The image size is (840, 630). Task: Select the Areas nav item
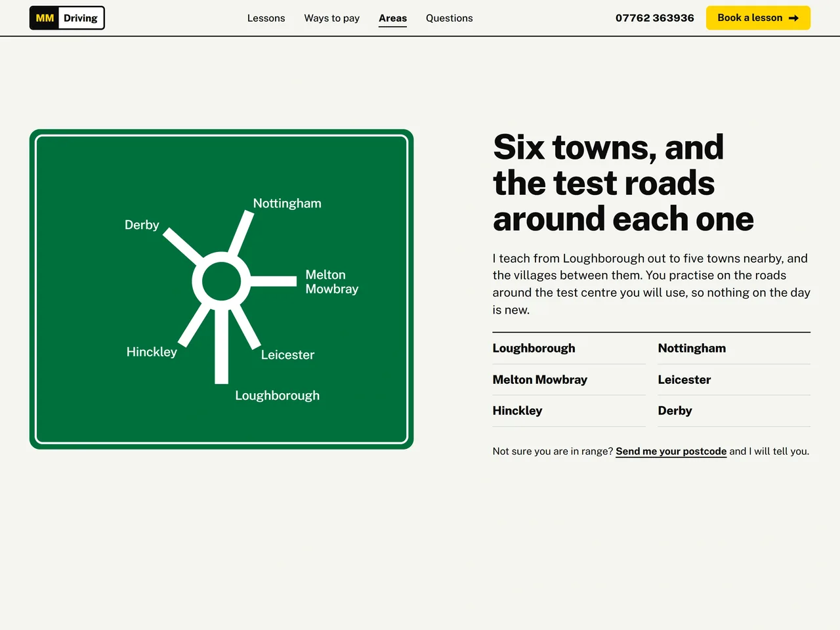(x=392, y=18)
